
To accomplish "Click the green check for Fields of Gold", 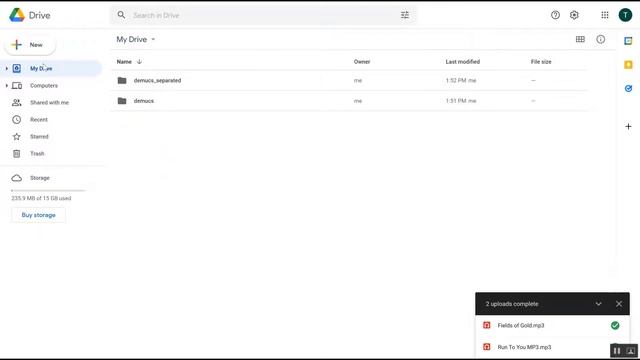I will [x=615, y=325].
